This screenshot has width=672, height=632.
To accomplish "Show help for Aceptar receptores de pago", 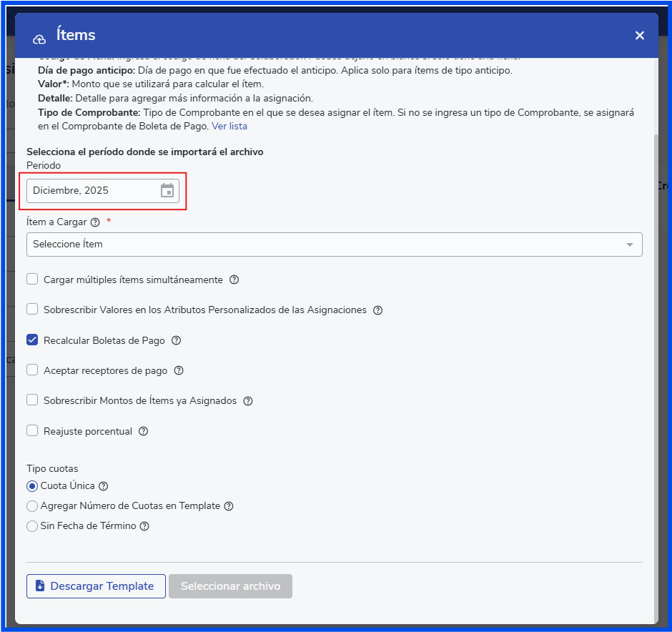I will (179, 371).
